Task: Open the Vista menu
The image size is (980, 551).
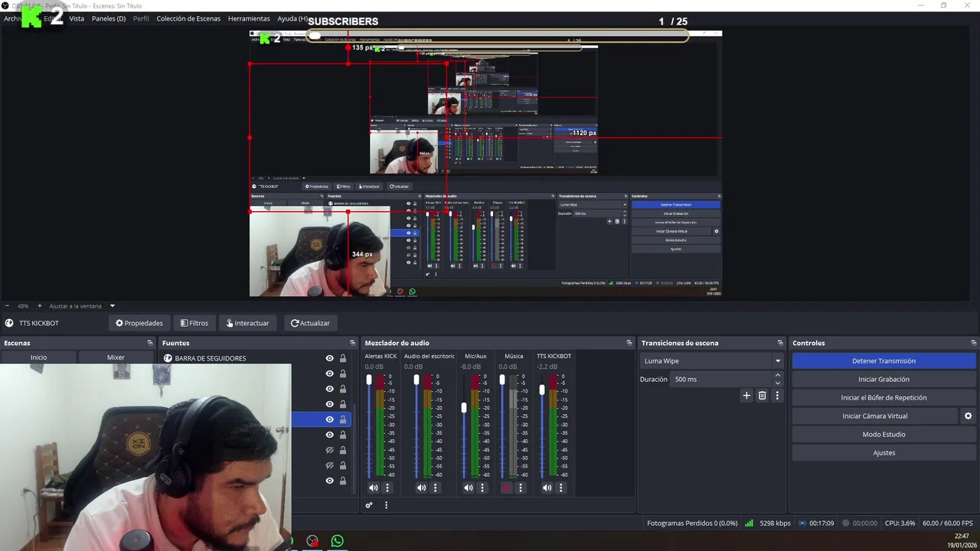Action: pyautogui.click(x=77, y=18)
